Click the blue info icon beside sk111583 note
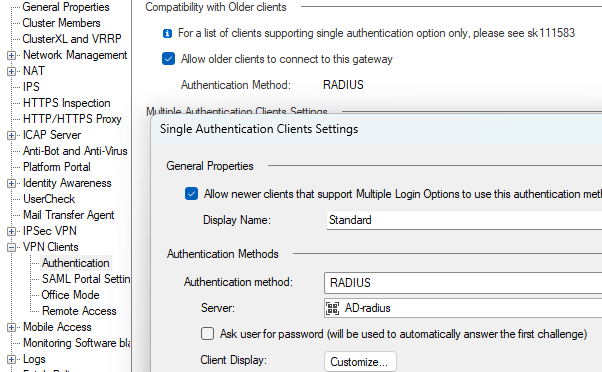 pyautogui.click(x=167, y=34)
